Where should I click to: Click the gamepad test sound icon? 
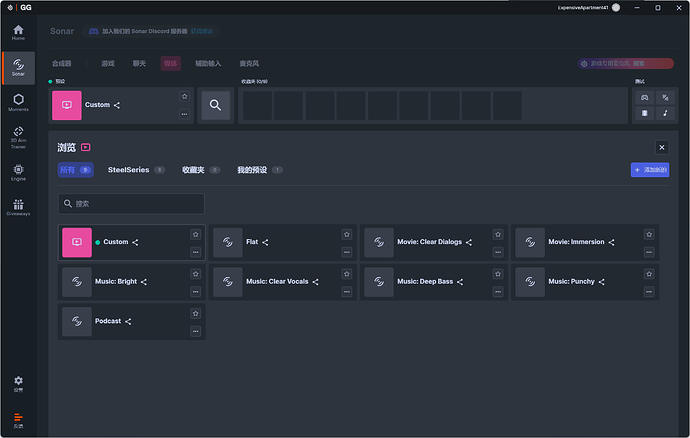(x=645, y=97)
